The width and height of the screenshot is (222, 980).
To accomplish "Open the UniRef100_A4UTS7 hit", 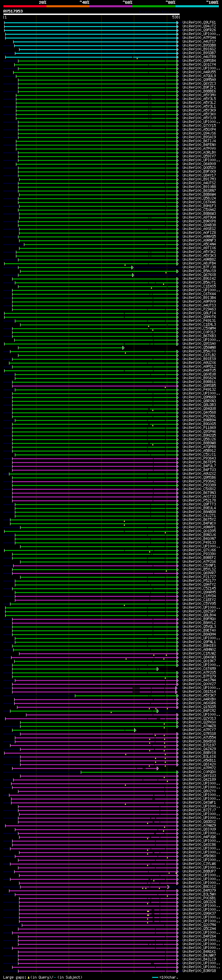I will (199, 41).
